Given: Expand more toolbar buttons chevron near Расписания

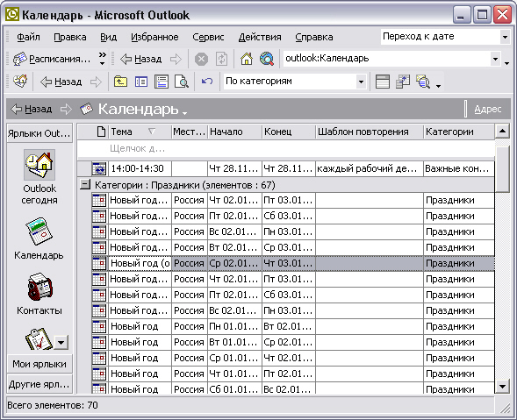Looking at the screenshot, I should (x=103, y=59).
